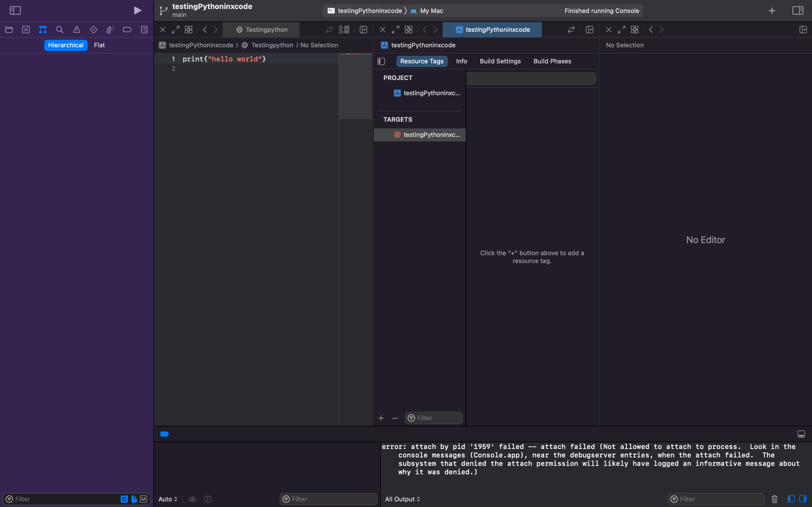Switch to the Build Phases tab

pyautogui.click(x=552, y=61)
